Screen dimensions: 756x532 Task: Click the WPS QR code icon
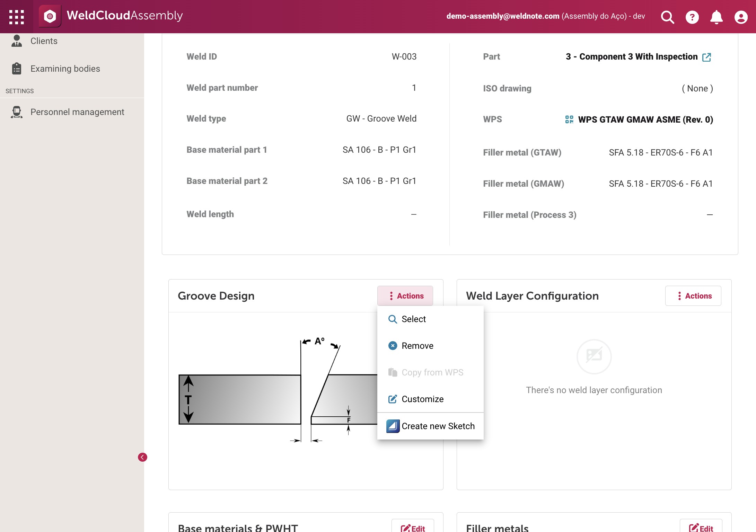click(x=569, y=119)
